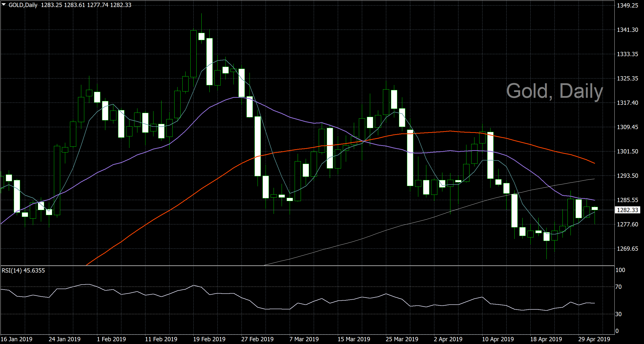
Task: Open the chart menu arrow beside GOLD,Daily
Action: [4, 5]
